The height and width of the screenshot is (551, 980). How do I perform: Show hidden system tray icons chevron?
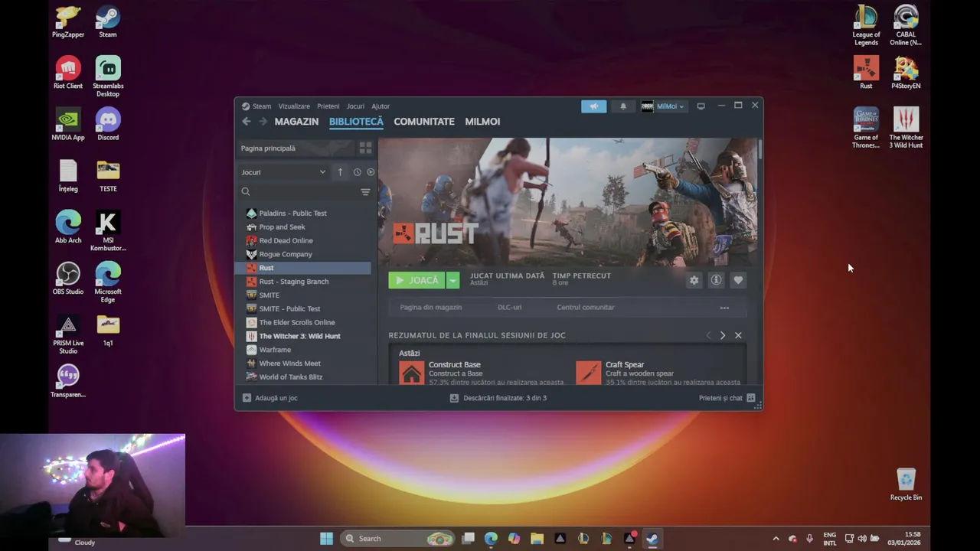776,539
